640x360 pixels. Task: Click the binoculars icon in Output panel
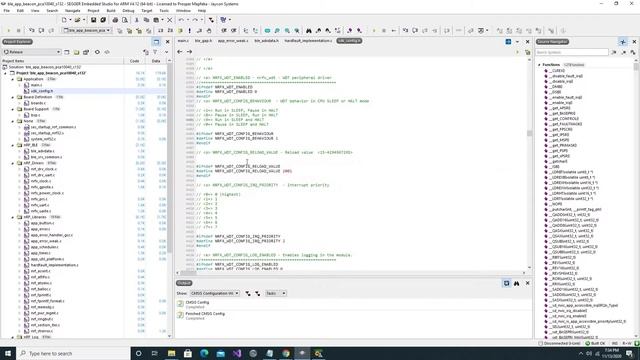(516, 283)
